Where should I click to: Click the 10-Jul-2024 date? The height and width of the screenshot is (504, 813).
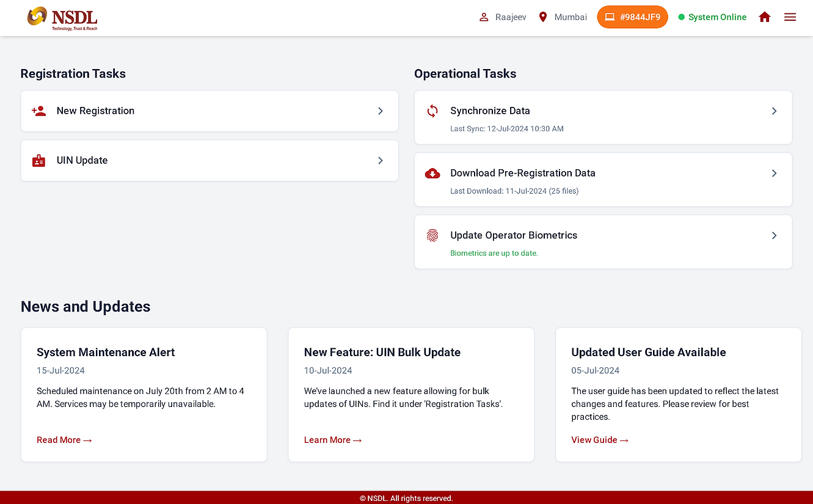[328, 371]
